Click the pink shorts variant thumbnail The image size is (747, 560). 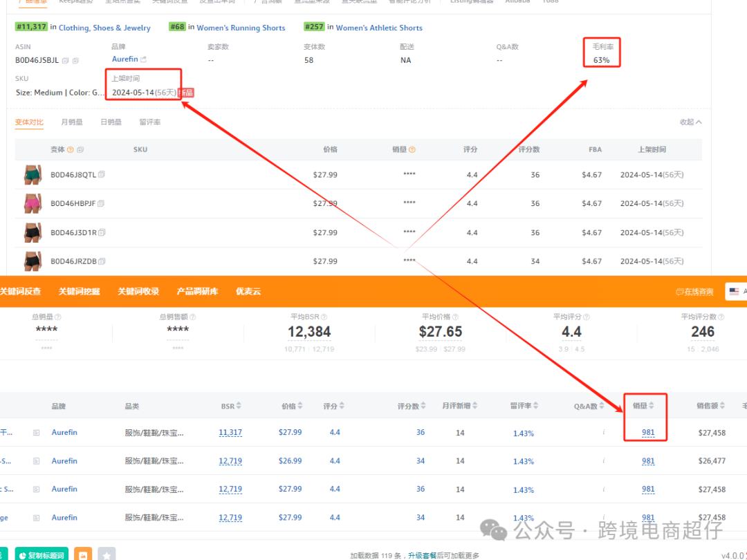pyautogui.click(x=33, y=204)
